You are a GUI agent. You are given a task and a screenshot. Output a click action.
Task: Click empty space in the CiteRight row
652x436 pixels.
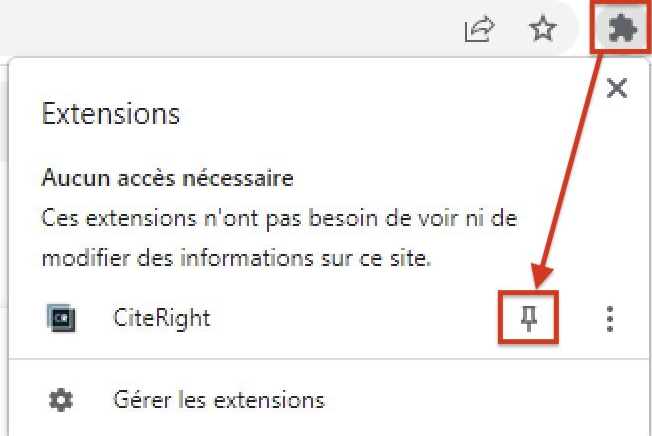coord(358,319)
